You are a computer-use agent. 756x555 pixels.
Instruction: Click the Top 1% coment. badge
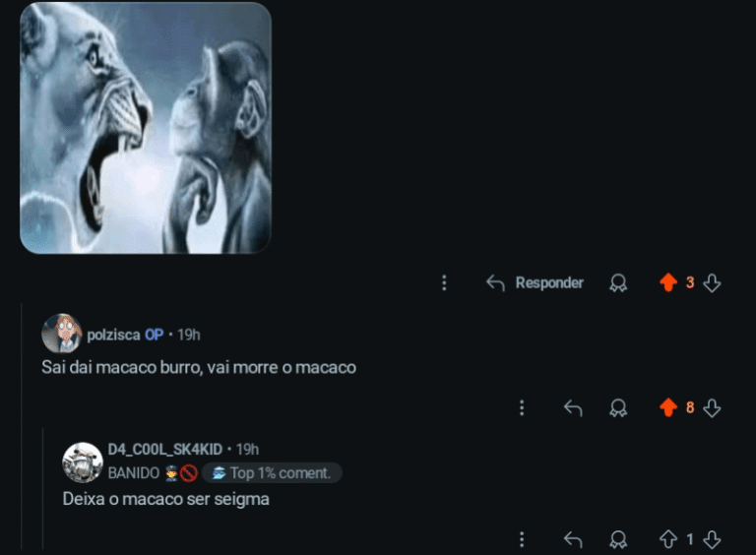click(x=272, y=472)
